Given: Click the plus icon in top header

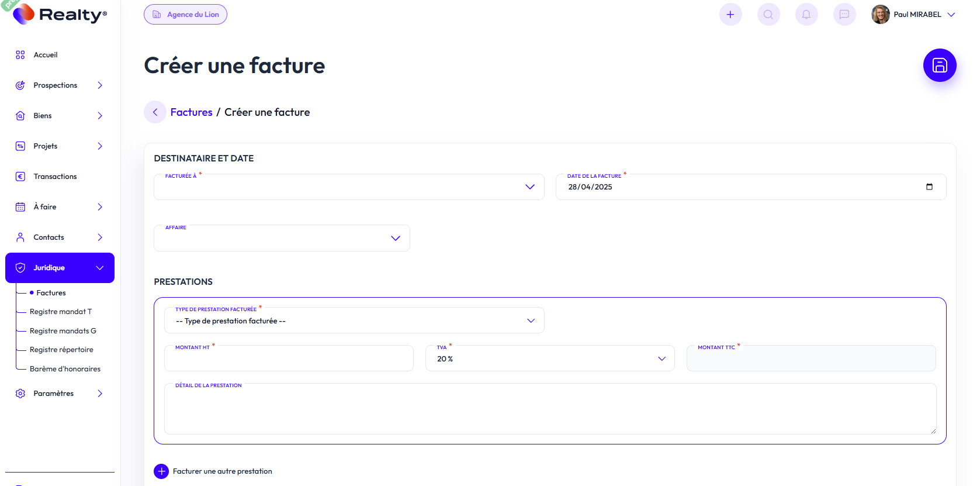Looking at the screenshot, I should pyautogui.click(x=730, y=15).
